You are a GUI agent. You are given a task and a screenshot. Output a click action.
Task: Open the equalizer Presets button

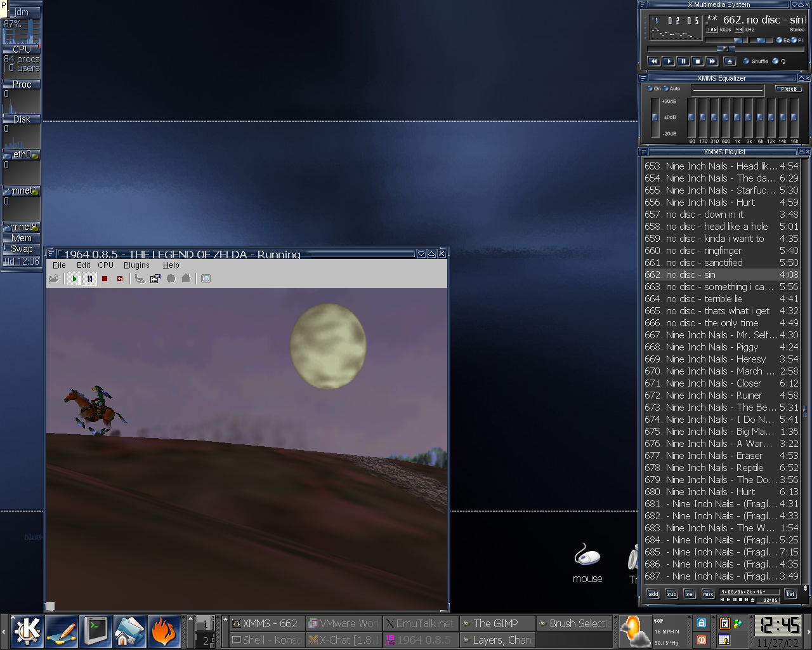789,89
